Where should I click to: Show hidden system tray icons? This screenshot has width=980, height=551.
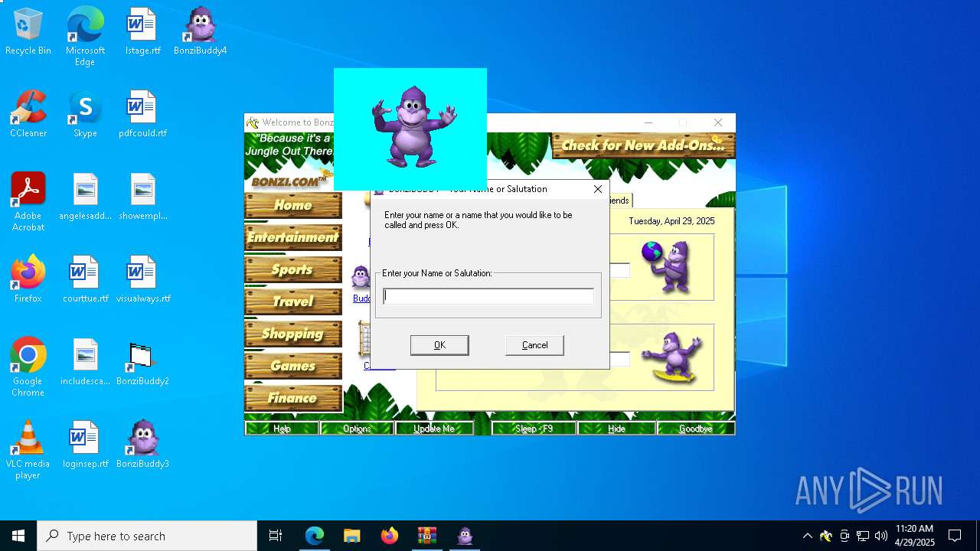point(807,536)
